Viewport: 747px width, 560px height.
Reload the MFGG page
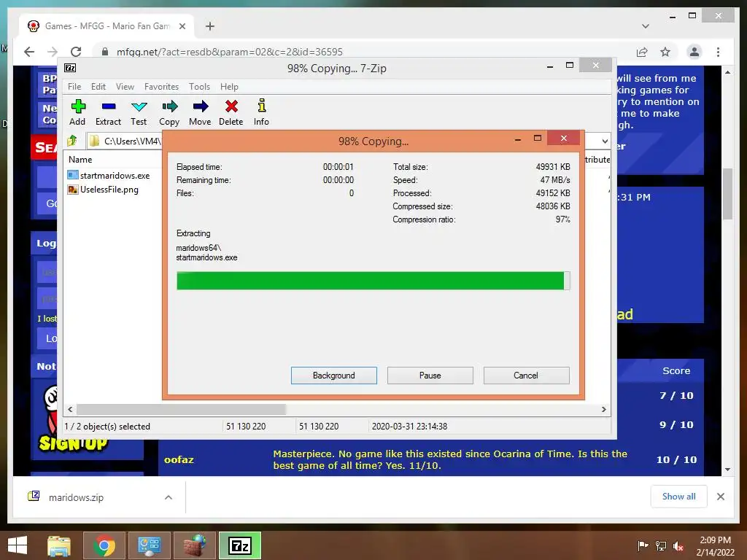pos(76,52)
